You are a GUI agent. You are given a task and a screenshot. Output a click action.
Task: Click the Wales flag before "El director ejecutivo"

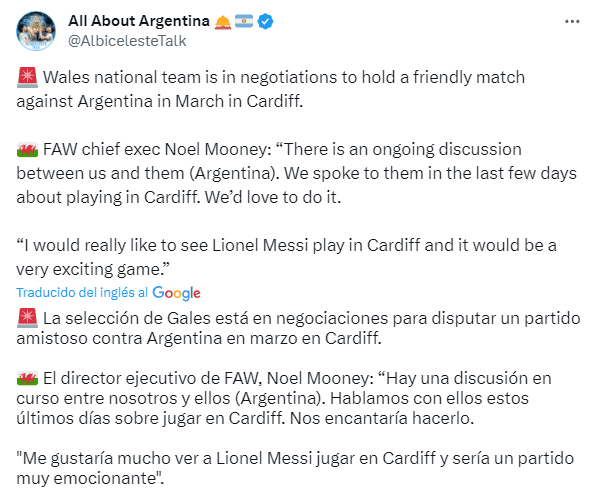click(x=27, y=378)
